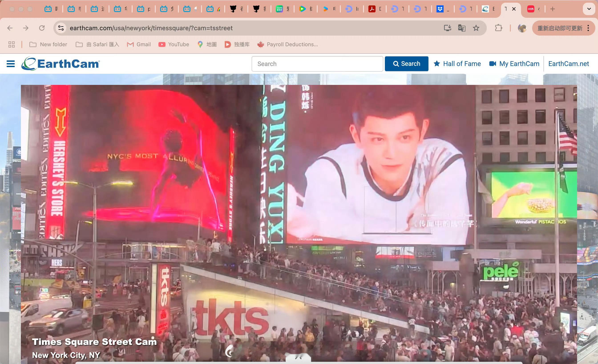
Task: Open the 独播库 bookmark
Action: click(x=237, y=44)
